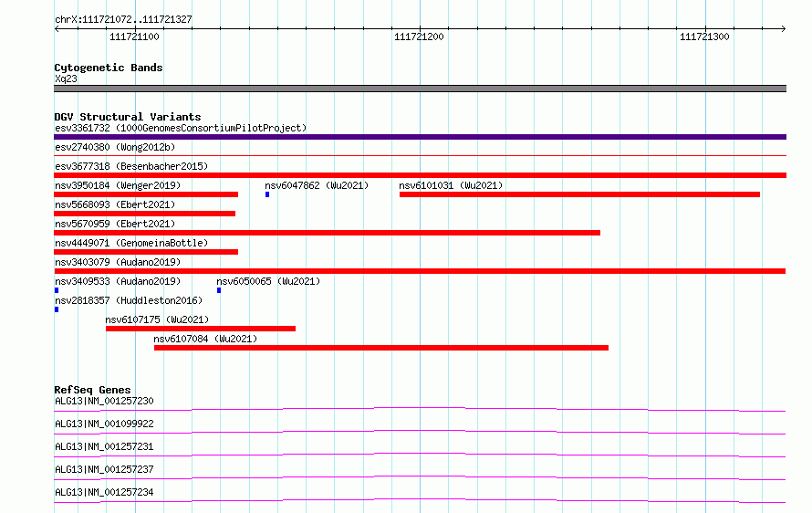The height and width of the screenshot is (513, 812).
Task: Click the chrX:111721072..111721327 region label
Action: coord(123,20)
